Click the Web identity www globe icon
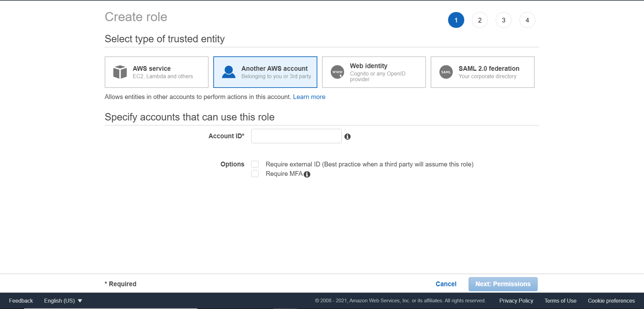The image size is (644, 309). click(x=337, y=72)
